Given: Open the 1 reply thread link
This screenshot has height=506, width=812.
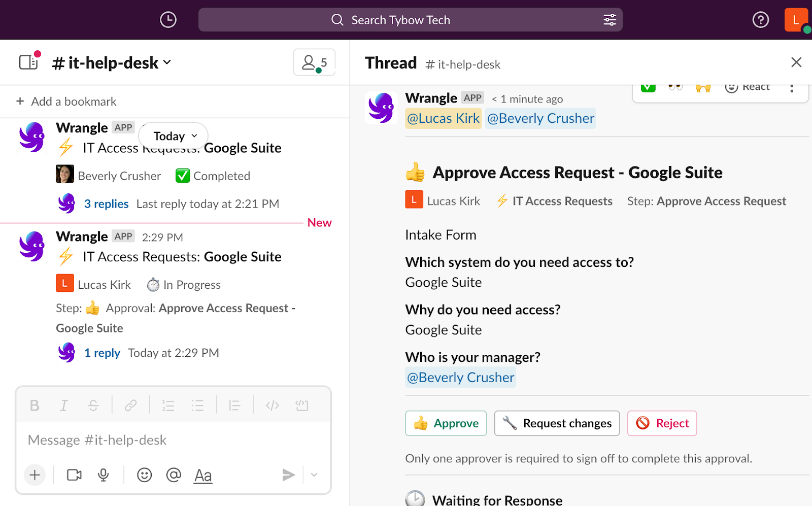Looking at the screenshot, I should [x=102, y=353].
